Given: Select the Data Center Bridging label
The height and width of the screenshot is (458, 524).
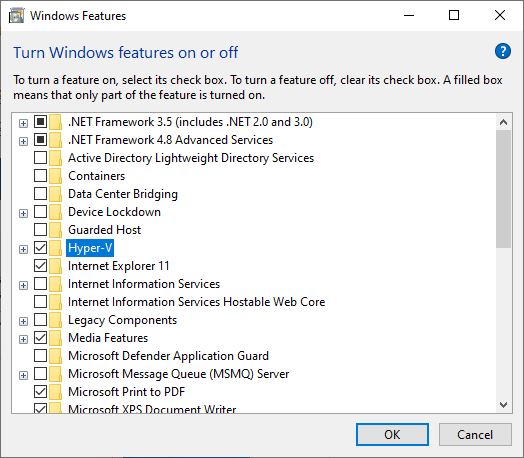Looking at the screenshot, I should (123, 194).
